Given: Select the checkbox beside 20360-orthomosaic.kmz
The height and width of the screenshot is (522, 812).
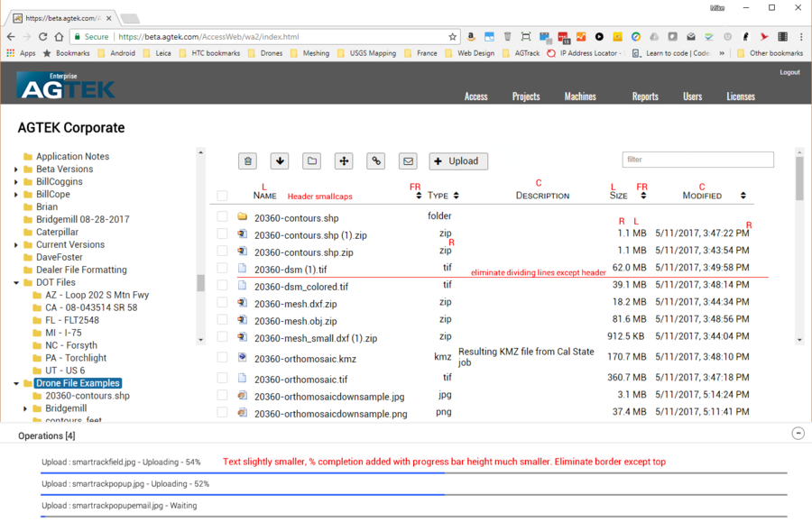Looking at the screenshot, I should pos(222,358).
